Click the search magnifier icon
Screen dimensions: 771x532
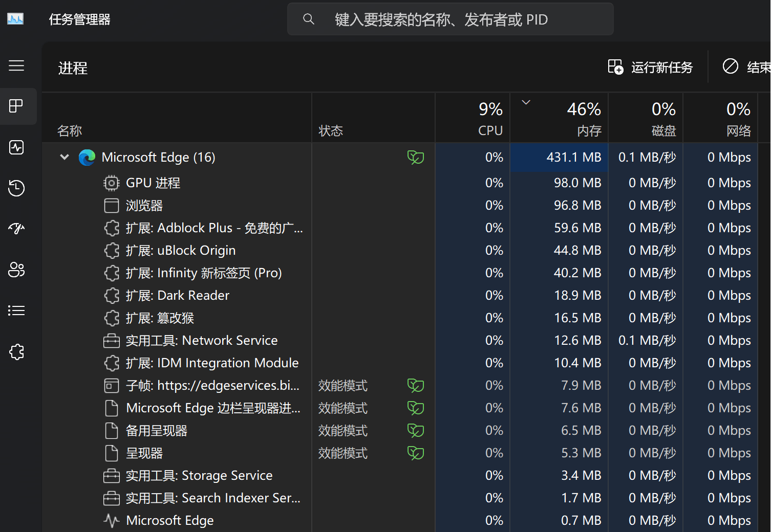[x=309, y=19]
